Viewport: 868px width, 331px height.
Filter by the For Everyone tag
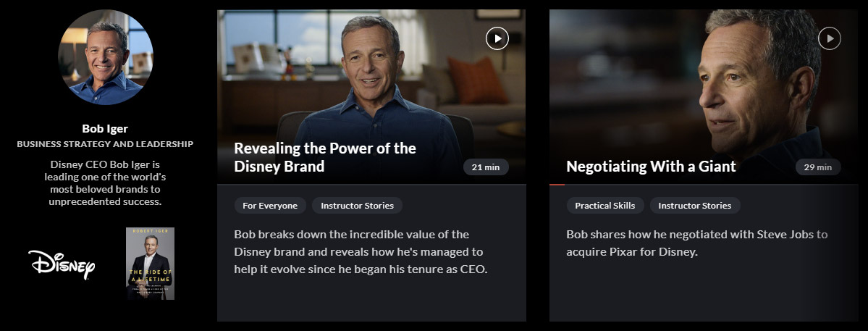point(270,206)
